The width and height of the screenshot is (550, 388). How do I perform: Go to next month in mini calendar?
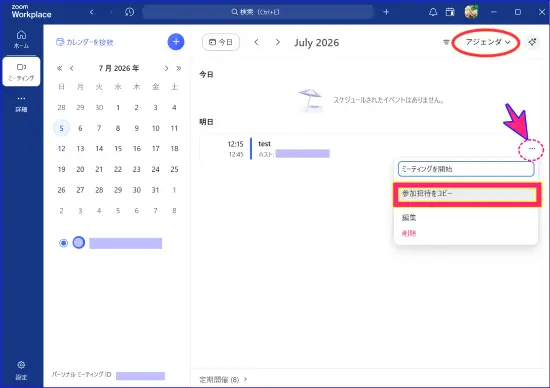166,68
